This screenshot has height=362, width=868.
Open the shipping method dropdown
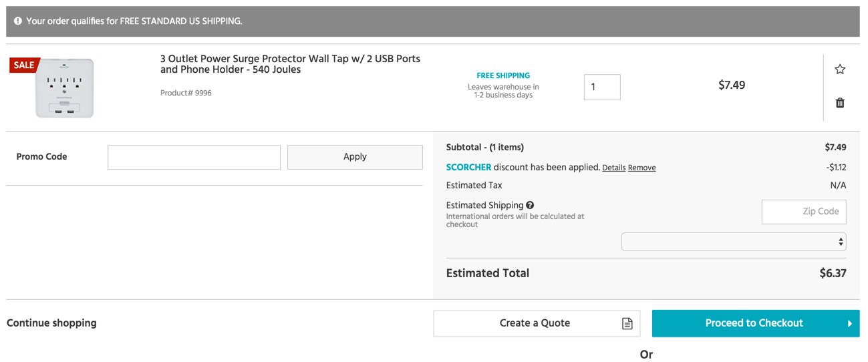click(x=733, y=242)
